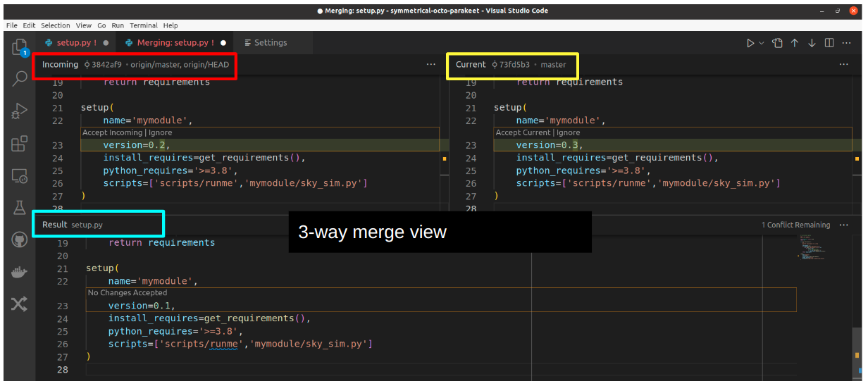
Task: Open the Incoming pane more actions menu
Action: 431,65
